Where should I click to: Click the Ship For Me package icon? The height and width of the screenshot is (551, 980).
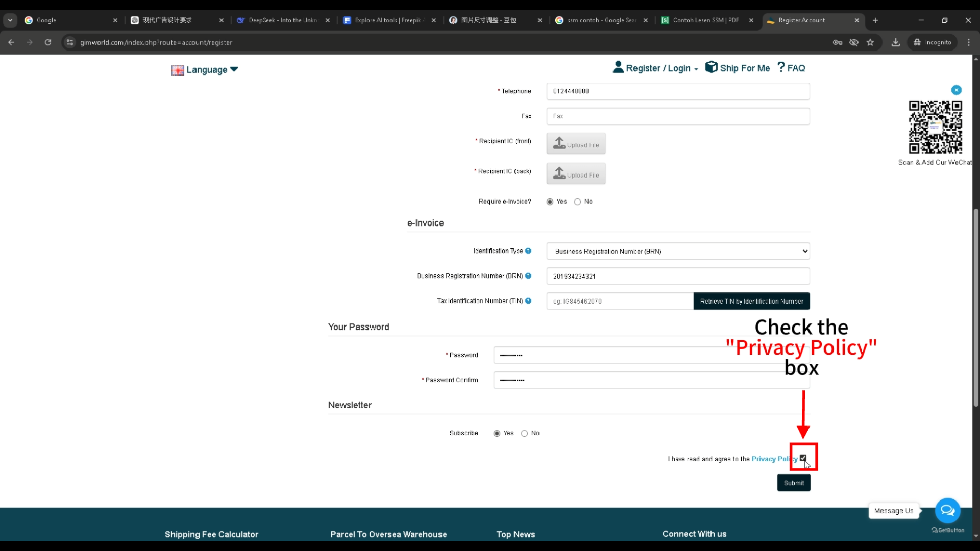pos(712,67)
